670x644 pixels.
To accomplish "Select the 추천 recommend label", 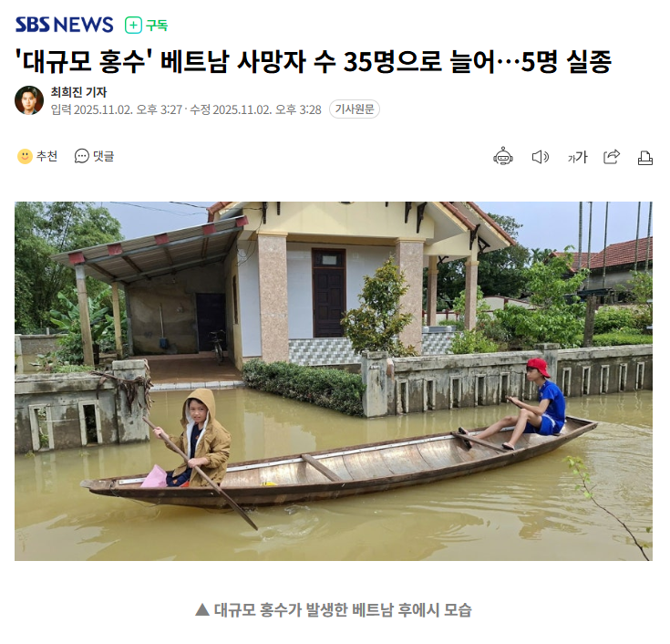I will pos(46,156).
